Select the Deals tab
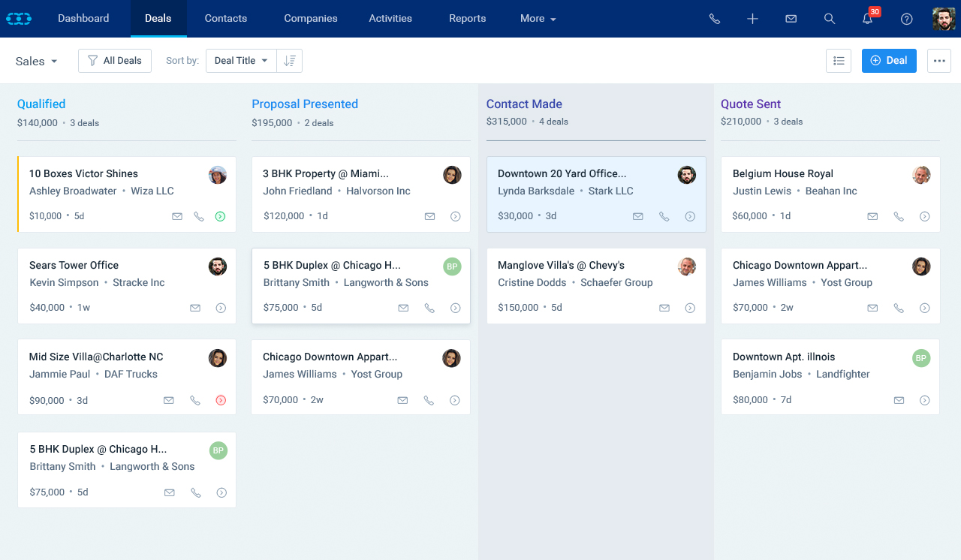 158,19
